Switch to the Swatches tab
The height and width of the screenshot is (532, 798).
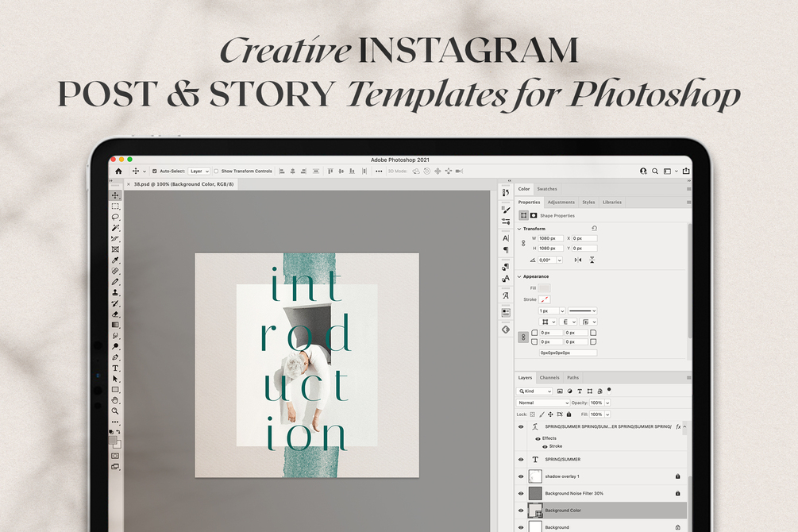tap(547, 189)
